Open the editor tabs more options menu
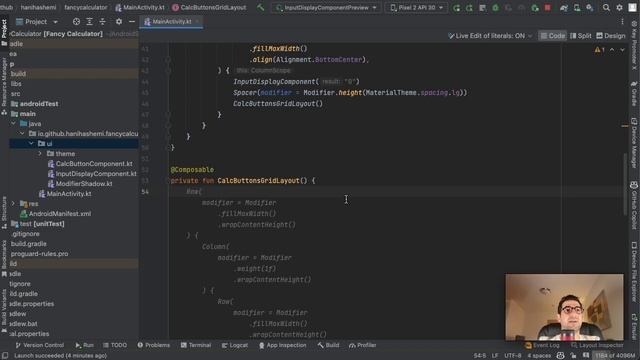Image resolution: width=640 pixels, height=360 pixels. coord(622,22)
